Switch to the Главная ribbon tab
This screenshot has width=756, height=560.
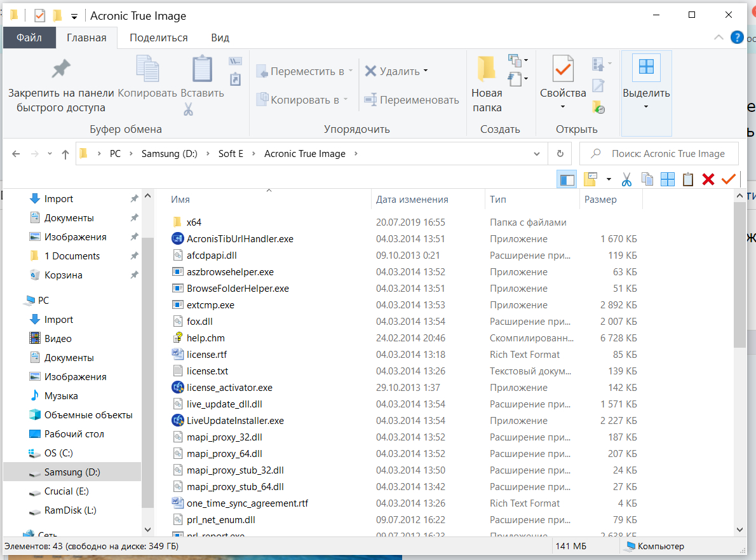click(x=86, y=38)
